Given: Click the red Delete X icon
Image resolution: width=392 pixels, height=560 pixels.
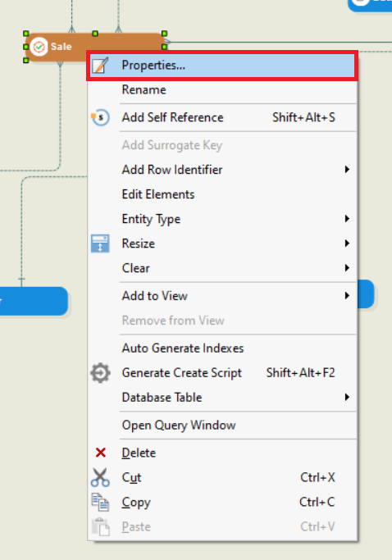Looking at the screenshot, I should coord(101,453).
